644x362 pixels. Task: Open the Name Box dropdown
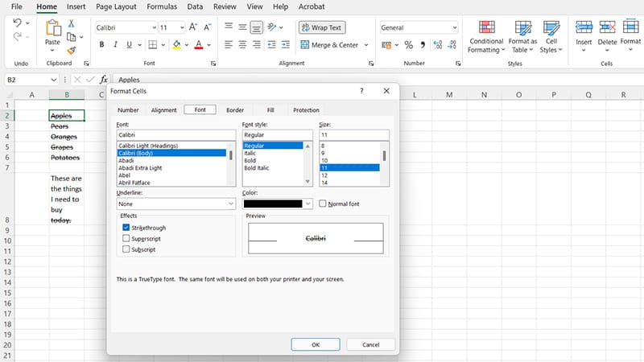[x=54, y=80]
